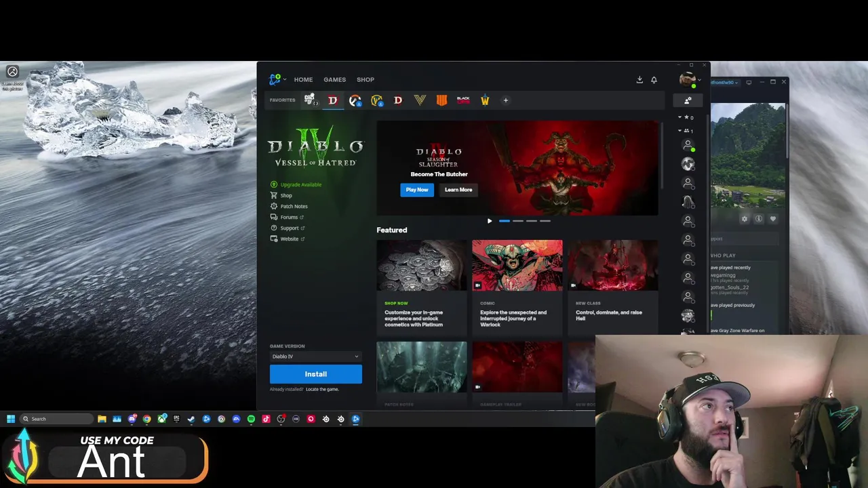Screen dimensions: 868x488
Task: Open the New Class featured card
Action: (x=613, y=287)
